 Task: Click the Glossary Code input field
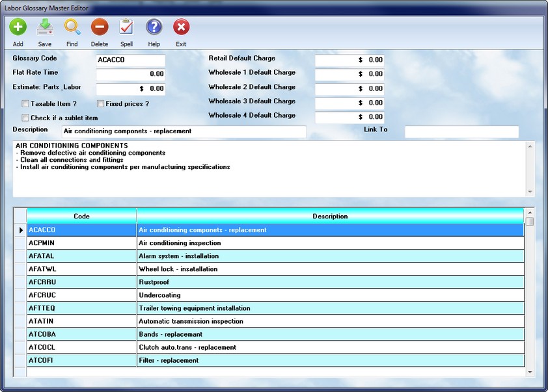tap(130, 60)
